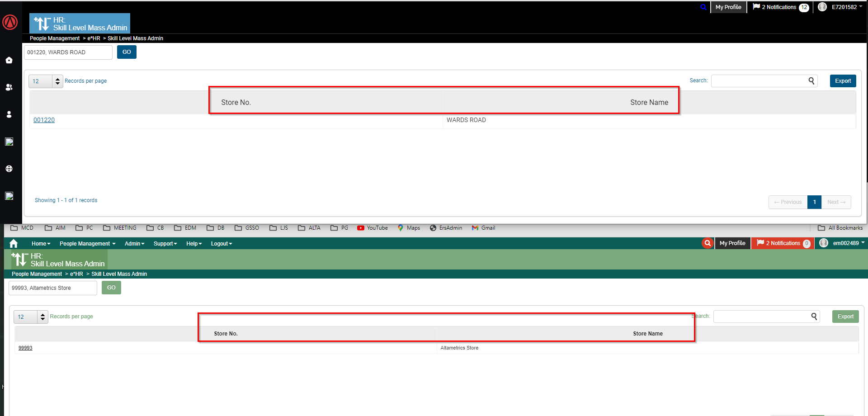The width and height of the screenshot is (868, 416).
Task: Click People Management breadcrumb in black bar
Action: tap(55, 38)
